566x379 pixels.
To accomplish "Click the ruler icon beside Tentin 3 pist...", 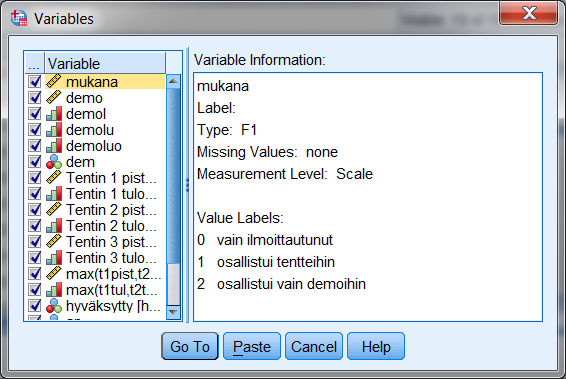I will (54, 241).
